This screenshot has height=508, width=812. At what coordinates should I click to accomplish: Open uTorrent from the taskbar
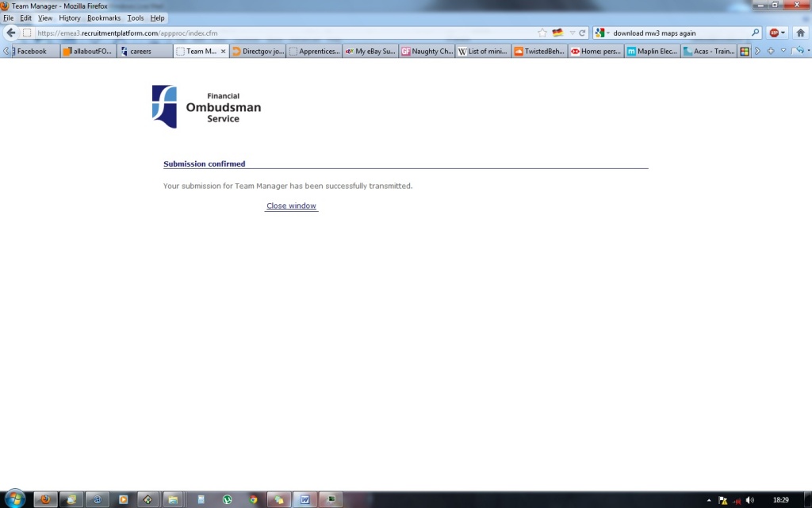[227, 499]
